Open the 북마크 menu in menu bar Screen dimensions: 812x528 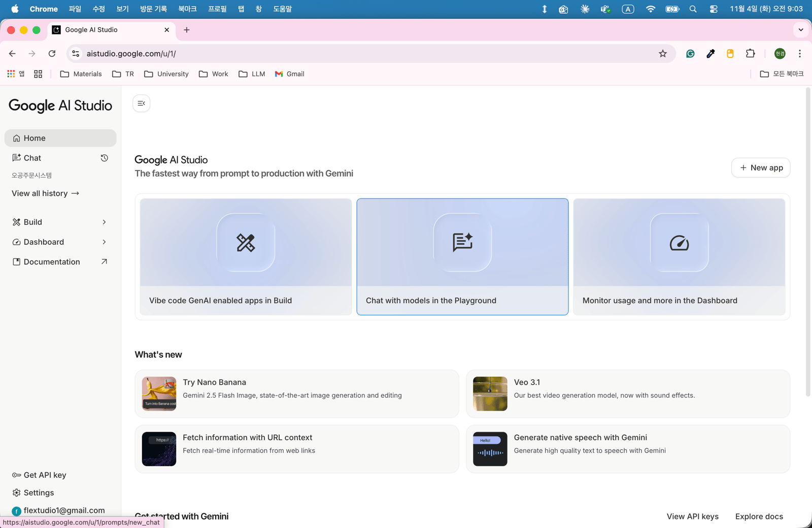pyautogui.click(x=187, y=9)
